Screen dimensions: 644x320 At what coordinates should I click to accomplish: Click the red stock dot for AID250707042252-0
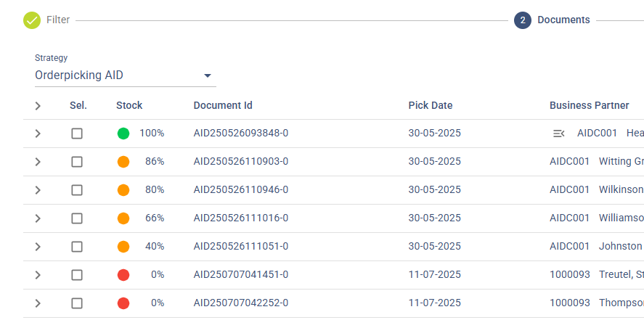123,303
